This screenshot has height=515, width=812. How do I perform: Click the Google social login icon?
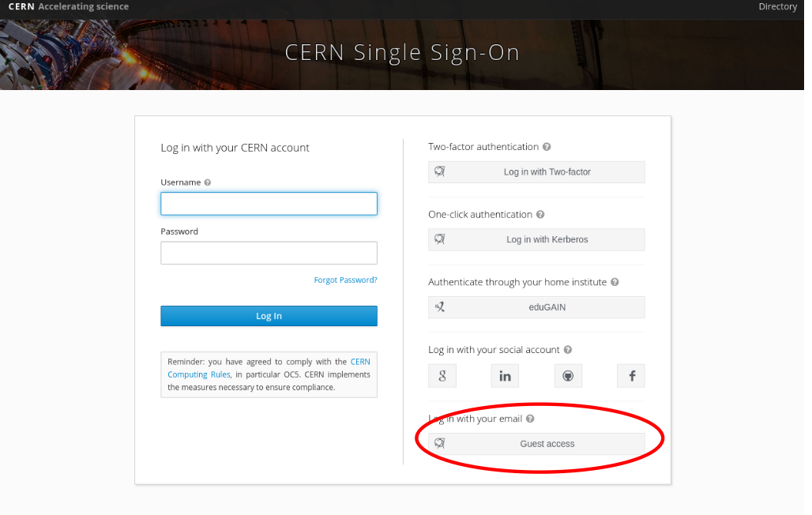pos(442,376)
